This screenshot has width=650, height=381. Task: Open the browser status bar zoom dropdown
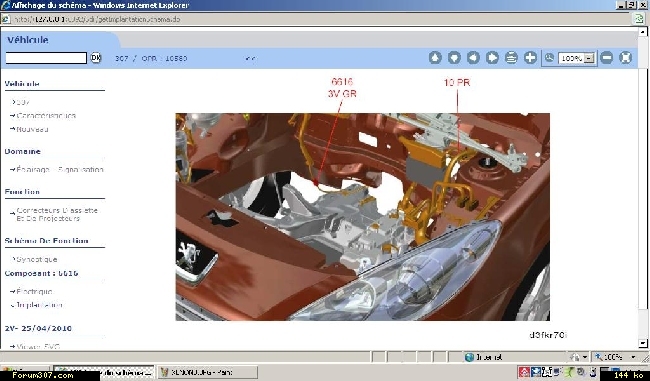(634, 357)
